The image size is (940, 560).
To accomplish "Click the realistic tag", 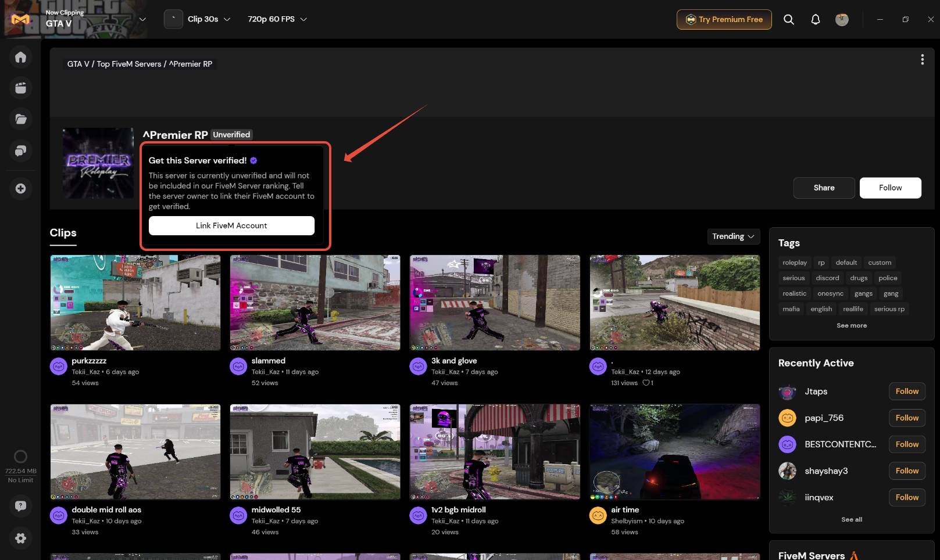I will click(794, 293).
